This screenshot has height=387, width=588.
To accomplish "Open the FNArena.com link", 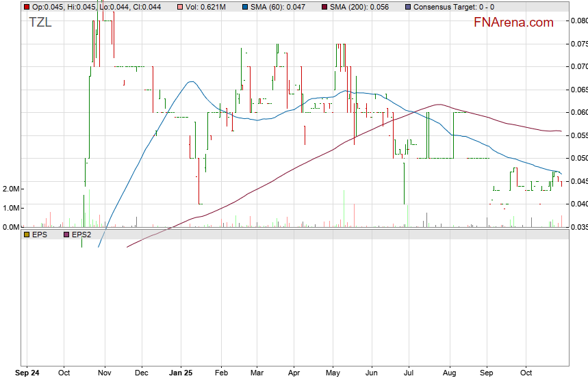I will [x=513, y=23].
